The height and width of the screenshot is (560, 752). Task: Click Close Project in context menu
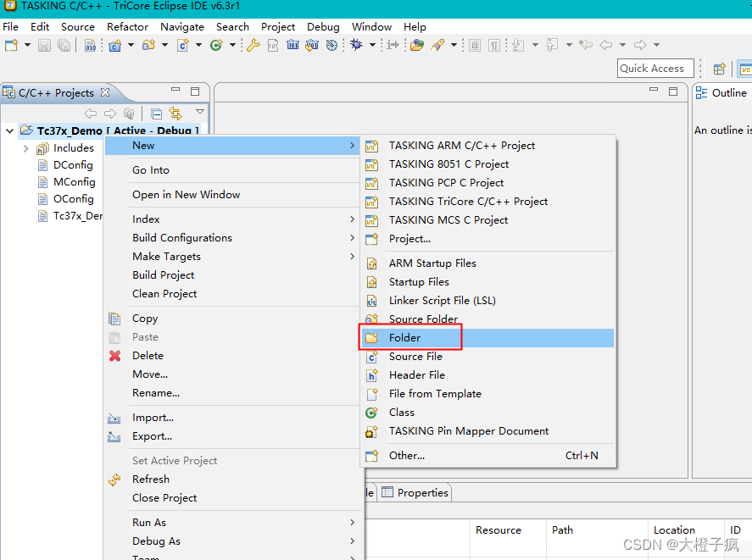pyautogui.click(x=232, y=498)
